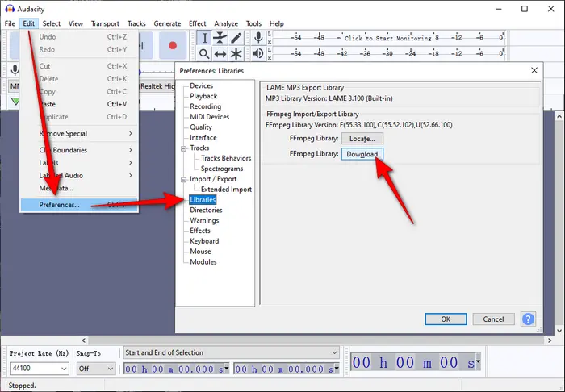The height and width of the screenshot is (392, 565).
Task: Open the Edit menu
Action: pos(29,23)
